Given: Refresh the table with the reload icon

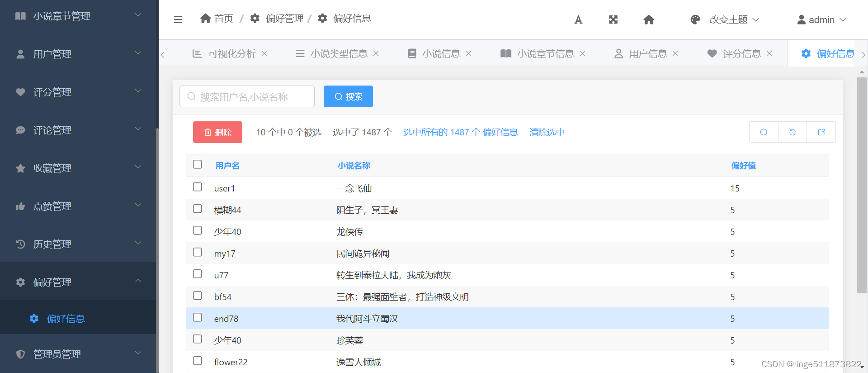Looking at the screenshot, I should click(x=793, y=132).
